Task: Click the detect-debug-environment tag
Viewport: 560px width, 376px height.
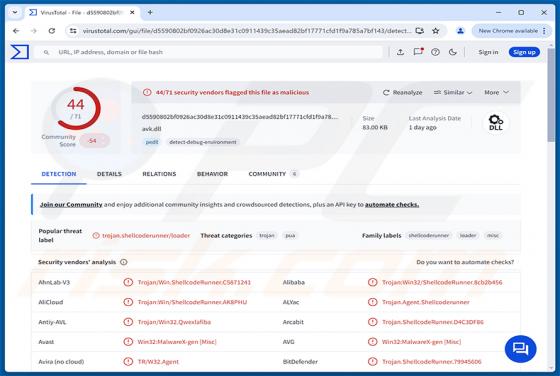Action: [x=202, y=142]
